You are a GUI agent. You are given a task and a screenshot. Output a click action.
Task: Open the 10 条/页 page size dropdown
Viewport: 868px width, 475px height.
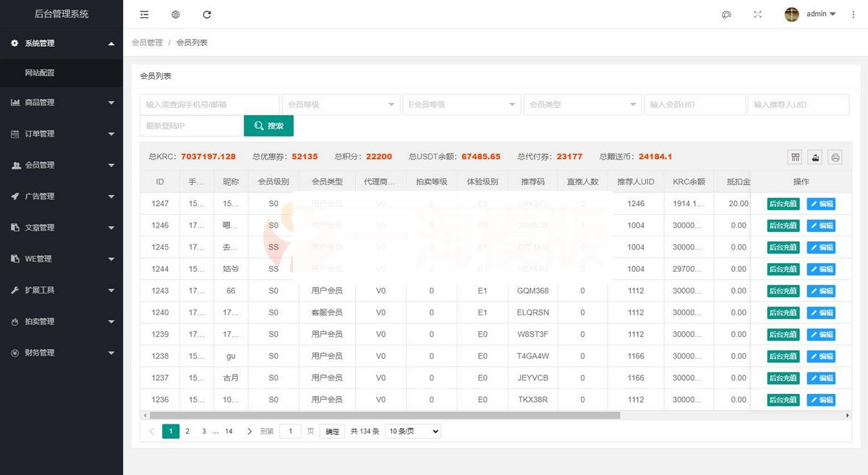(x=412, y=431)
